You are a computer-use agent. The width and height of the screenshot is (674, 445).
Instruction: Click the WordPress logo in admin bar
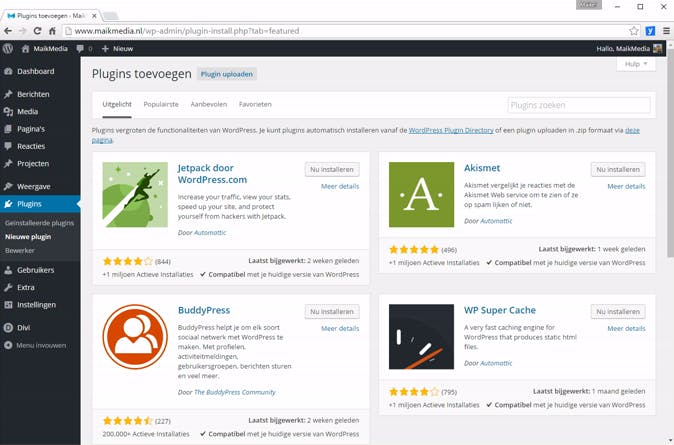8,49
